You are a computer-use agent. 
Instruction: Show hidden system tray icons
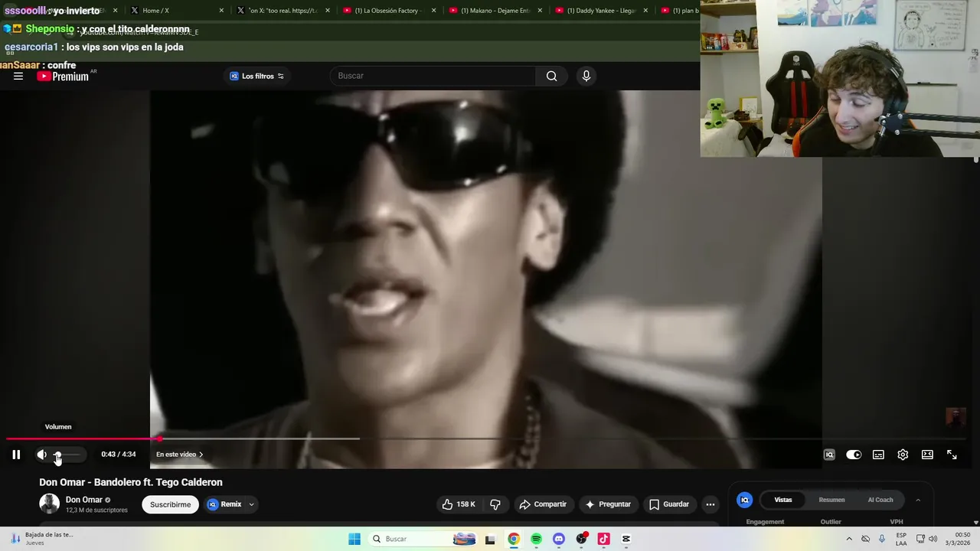848,539
